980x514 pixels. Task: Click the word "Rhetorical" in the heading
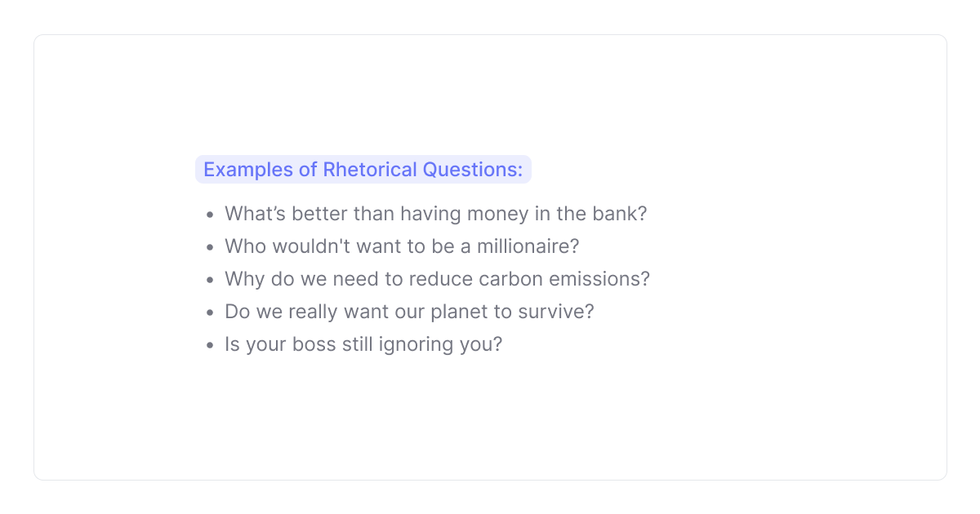click(x=370, y=170)
